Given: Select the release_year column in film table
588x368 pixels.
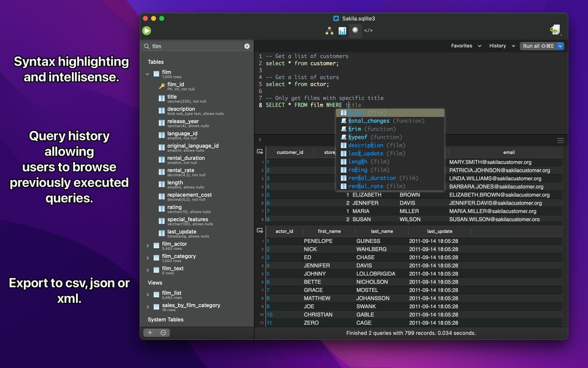Looking at the screenshot, I should tap(183, 121).
